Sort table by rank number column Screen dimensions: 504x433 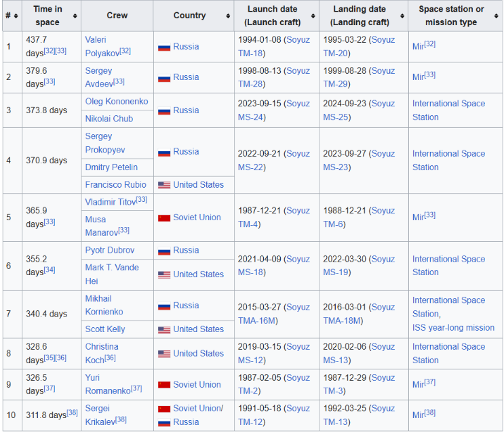tap(16, 16)
